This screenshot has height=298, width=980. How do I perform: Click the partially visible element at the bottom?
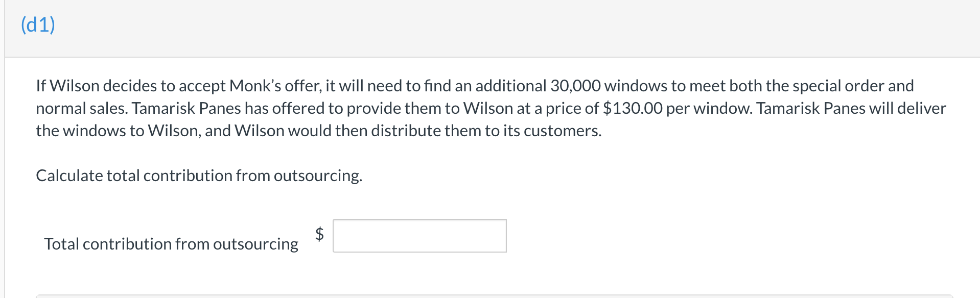490,296
